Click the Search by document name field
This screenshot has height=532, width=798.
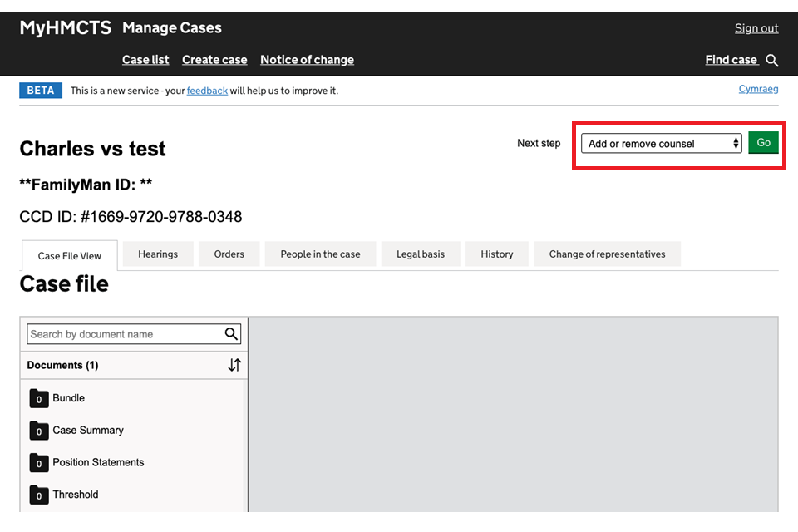(125, 334)
